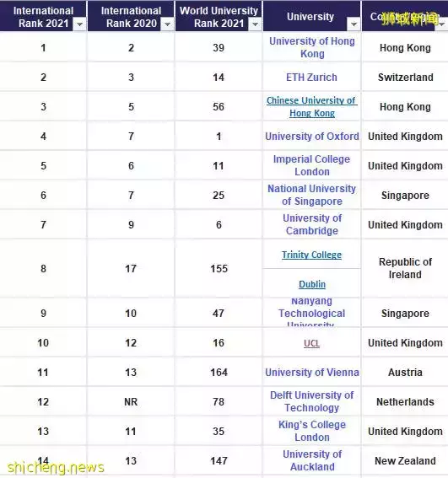Select the world rank cell reading 25
This screenshot has height=478, width=448.
pyautogui.click(x=219, y=195)
